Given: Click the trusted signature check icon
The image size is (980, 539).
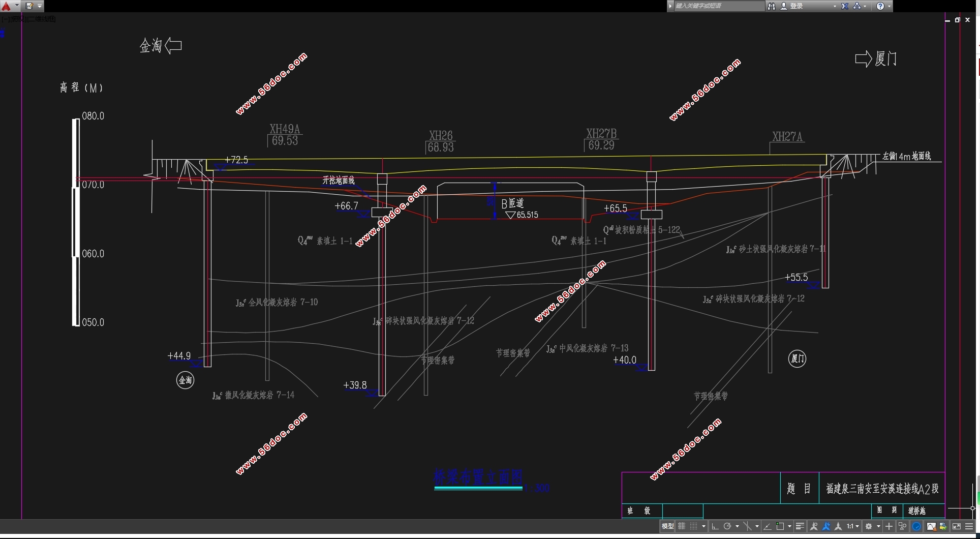Looking at the screenshot, I should [943, 526].
